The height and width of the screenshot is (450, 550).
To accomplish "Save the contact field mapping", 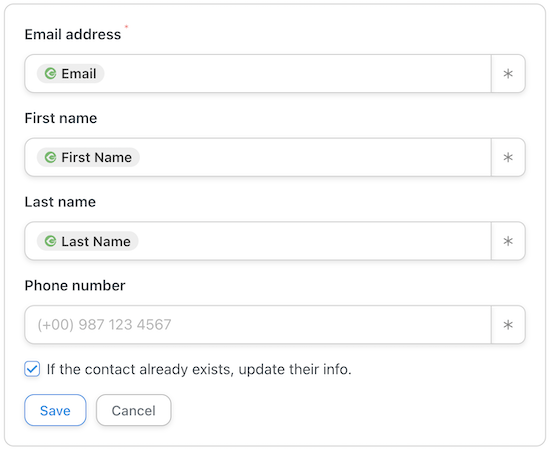I will (55, 410).
